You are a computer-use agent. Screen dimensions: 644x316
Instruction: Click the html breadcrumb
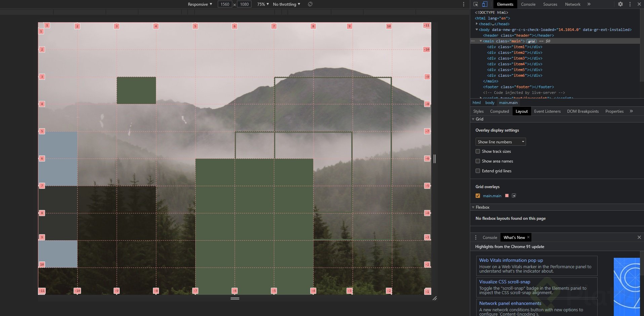click(477, 103)
